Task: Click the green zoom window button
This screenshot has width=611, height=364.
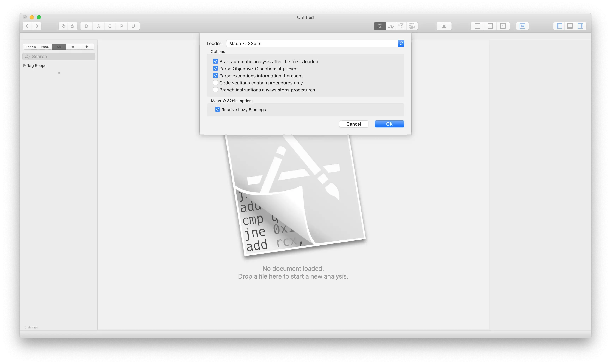Action: (39, 17)
